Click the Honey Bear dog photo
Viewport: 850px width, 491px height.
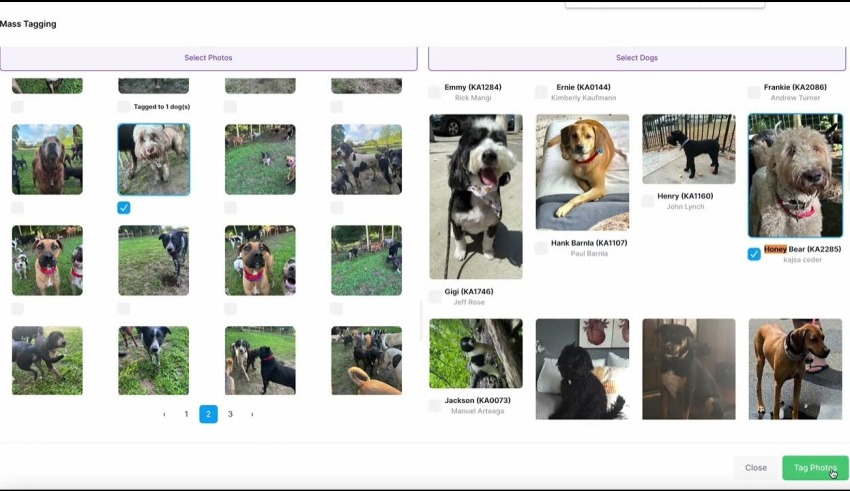click(x=795, y=175)
